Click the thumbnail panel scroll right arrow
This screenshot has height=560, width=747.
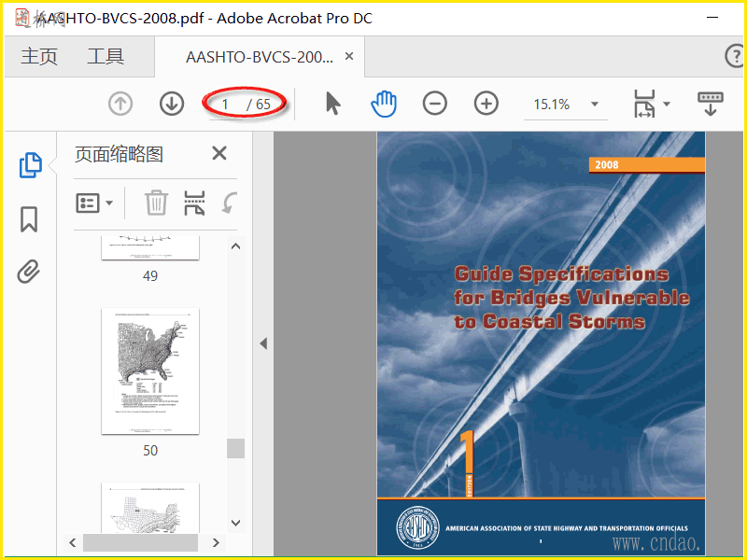point(216,542)
